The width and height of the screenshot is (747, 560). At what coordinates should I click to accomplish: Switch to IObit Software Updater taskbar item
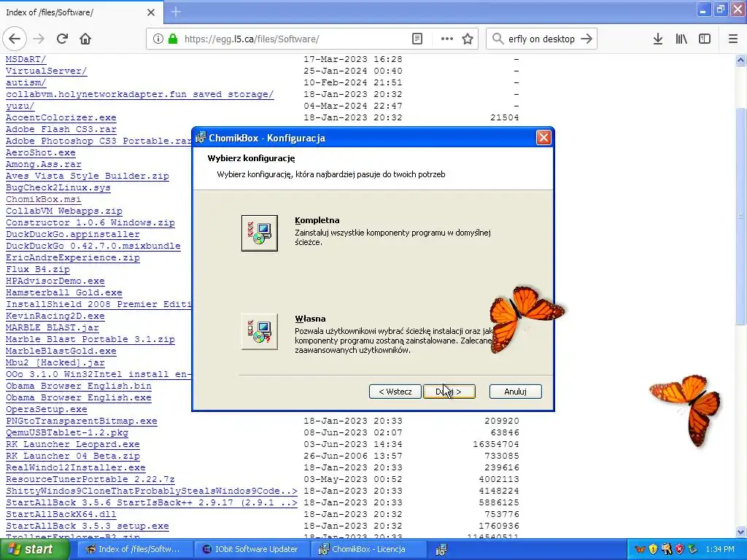click(x=251, y=549)
